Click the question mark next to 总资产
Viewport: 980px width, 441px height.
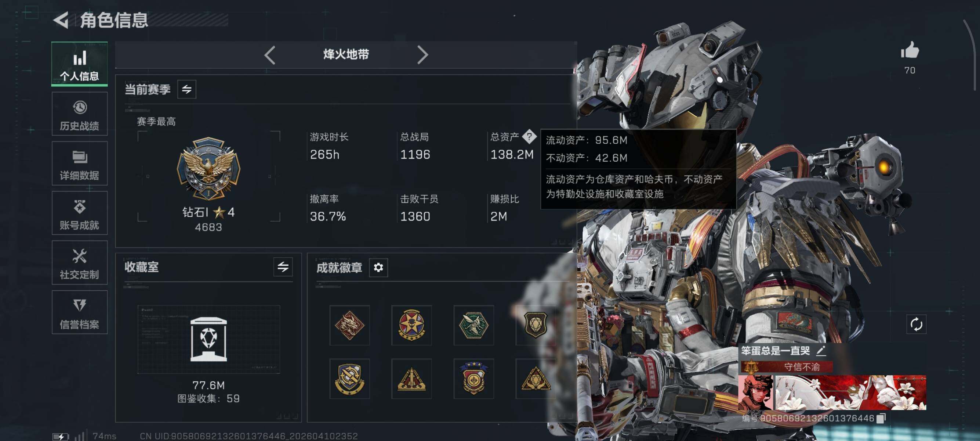pos(529,136)
